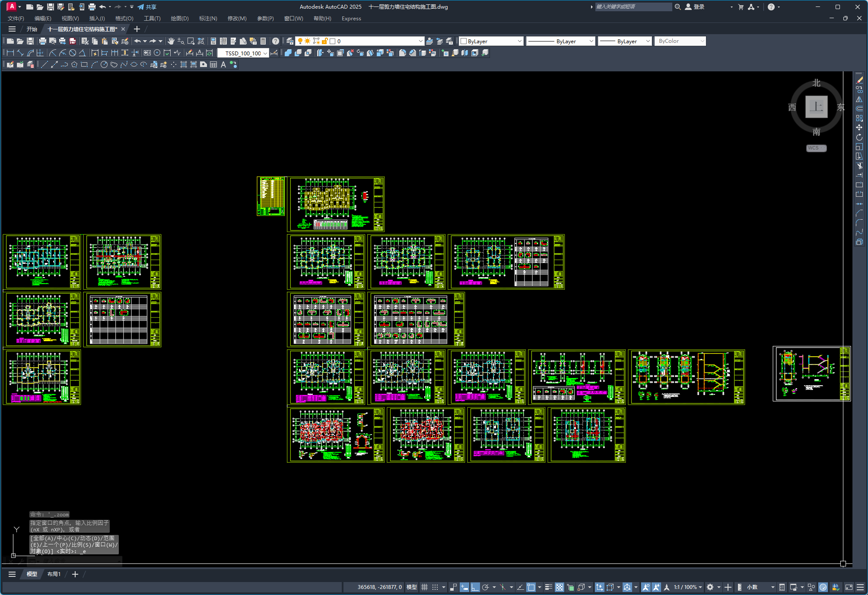Switch to the 布局1 layout tab
Image resolution: width=868 pixels, height=595 pixels.
(x=54, y=574)
